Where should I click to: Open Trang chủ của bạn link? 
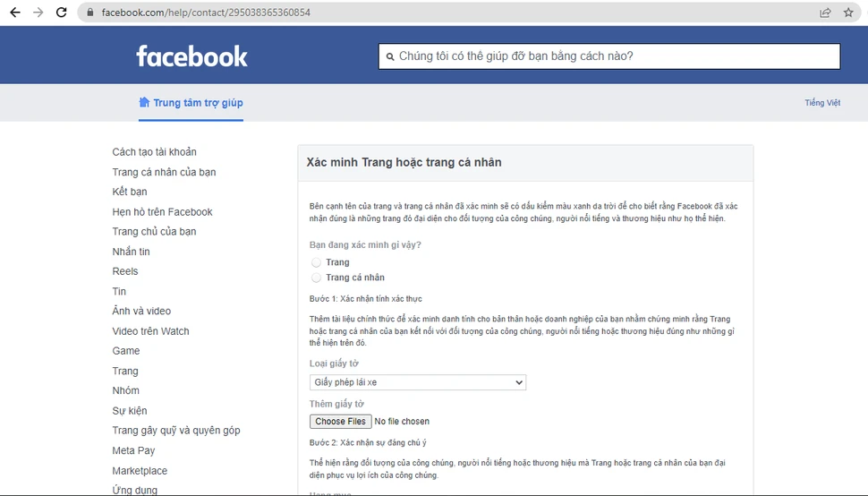(154, 231)
